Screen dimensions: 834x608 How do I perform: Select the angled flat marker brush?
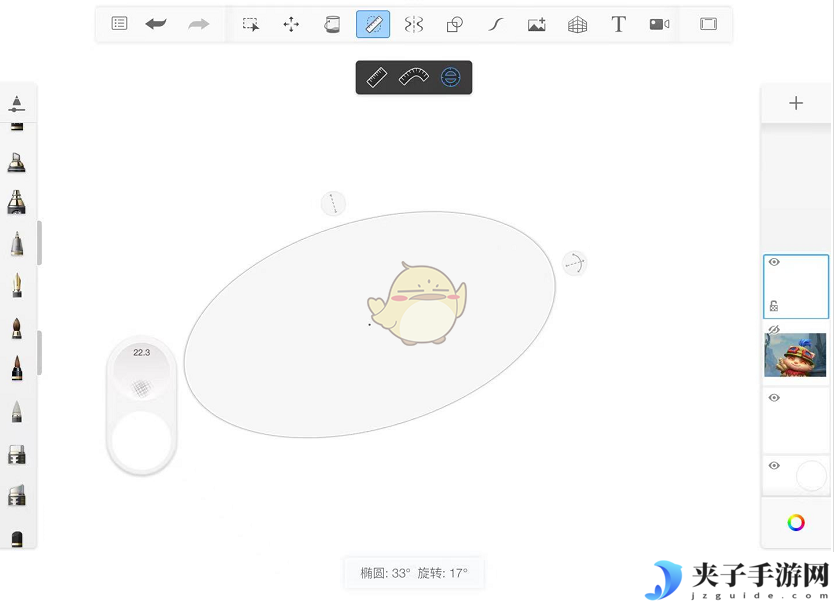pos(16,495)
